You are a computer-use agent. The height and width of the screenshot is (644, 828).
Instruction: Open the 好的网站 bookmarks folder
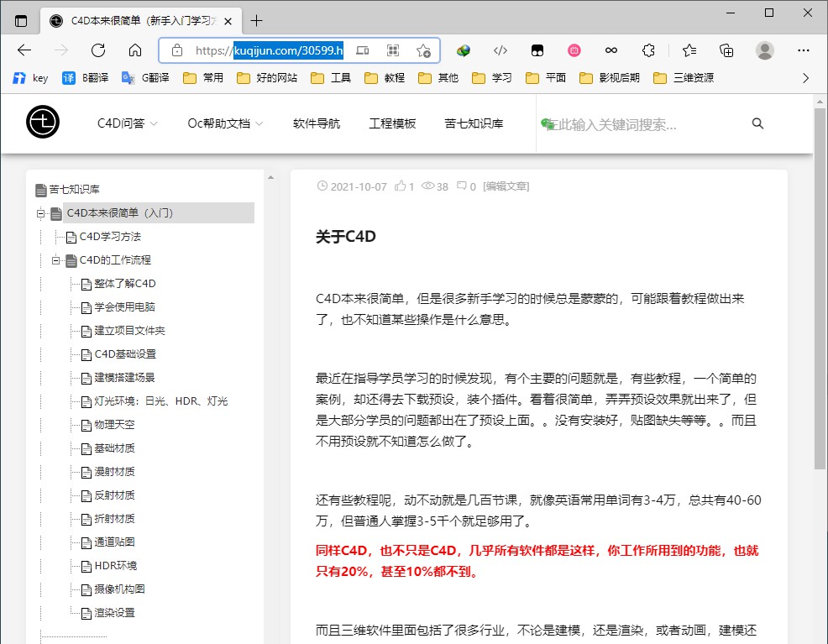pyautogui.click(x=267, y=78)
